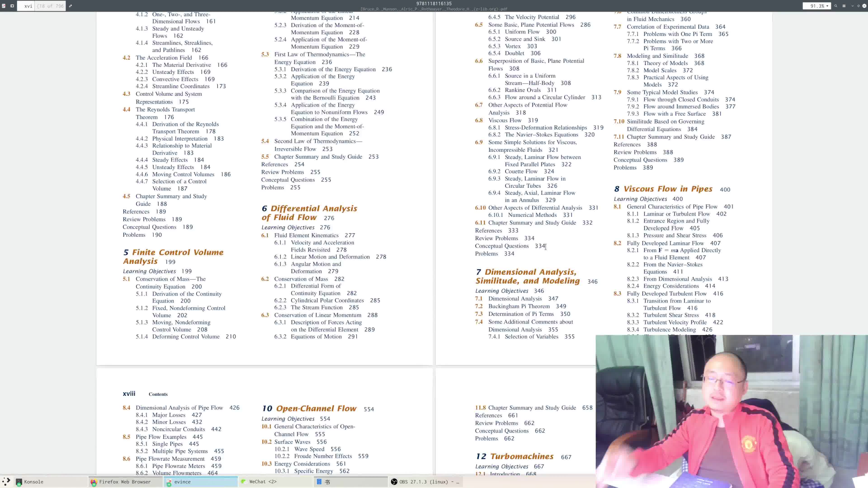
Task: Click entry 8.4.2 Minor Losses
Action: [x=169, y=422]
